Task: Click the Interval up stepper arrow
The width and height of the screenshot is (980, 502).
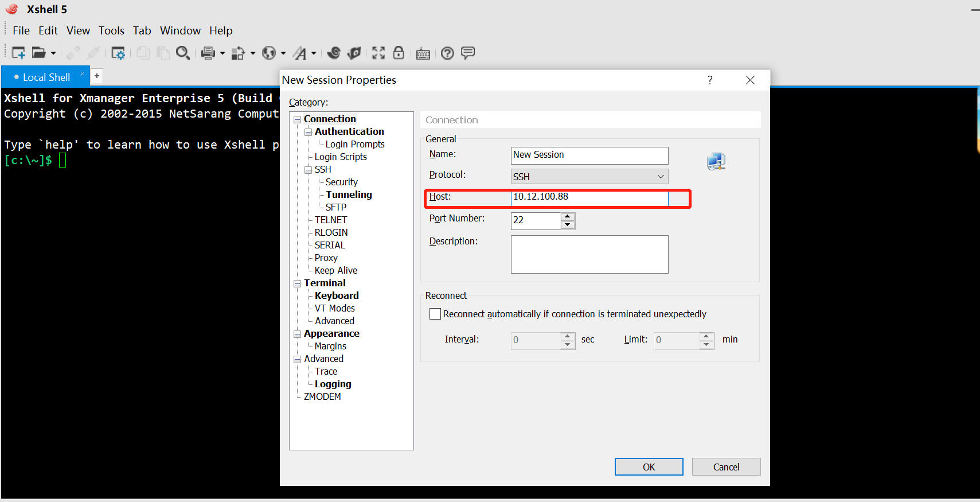Action: [x=568, y=336]
